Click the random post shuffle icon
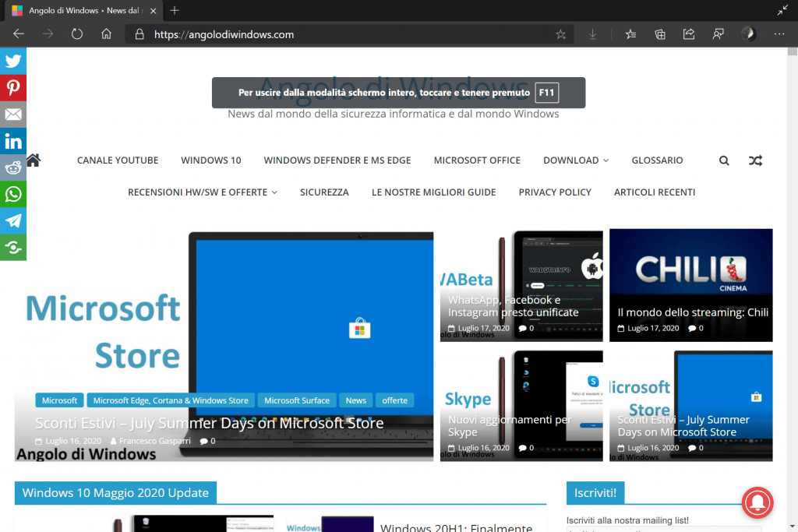 [x=755, y=160]
